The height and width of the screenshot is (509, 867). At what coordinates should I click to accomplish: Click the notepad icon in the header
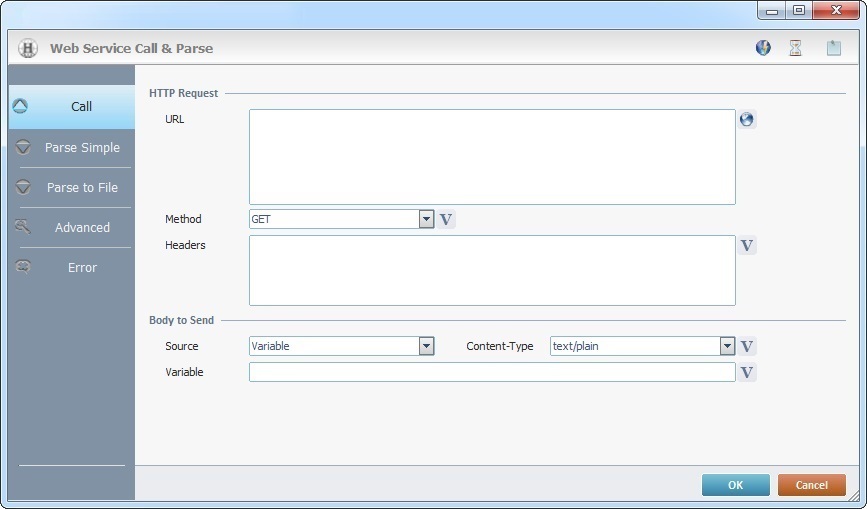pyautogui.click(x=833, y=48)
